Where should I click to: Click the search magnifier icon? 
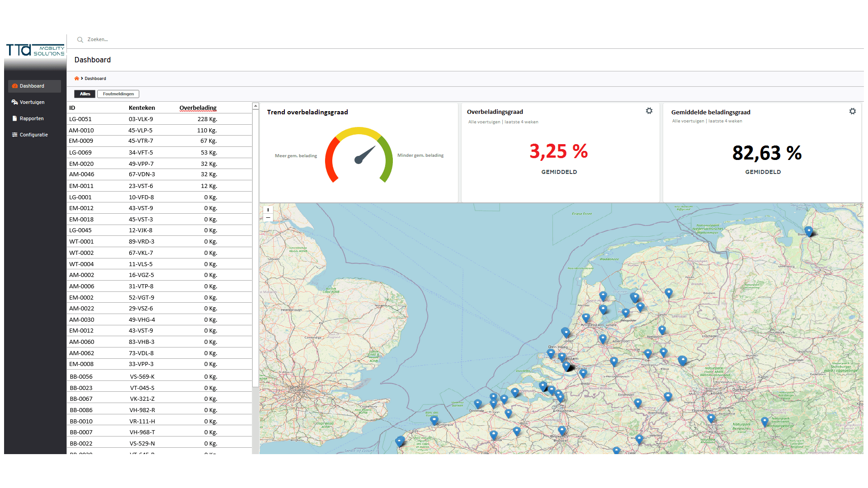tap(80, 40)
